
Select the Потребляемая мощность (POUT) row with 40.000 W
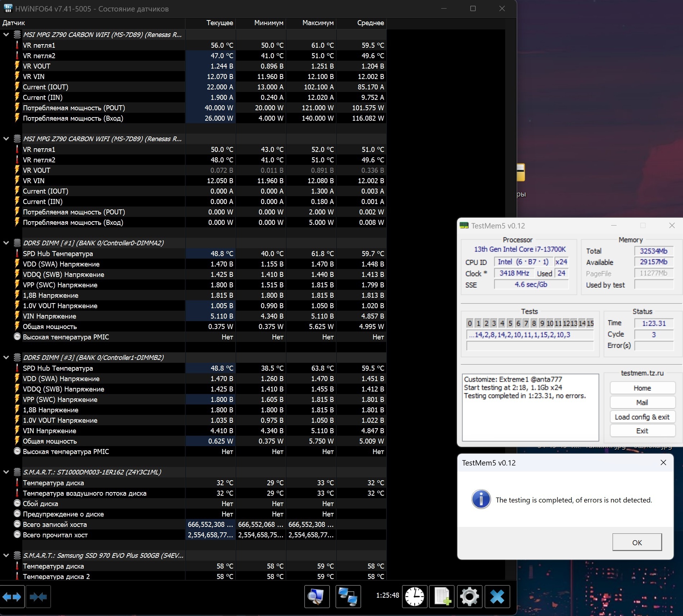(x=193, y=108)
